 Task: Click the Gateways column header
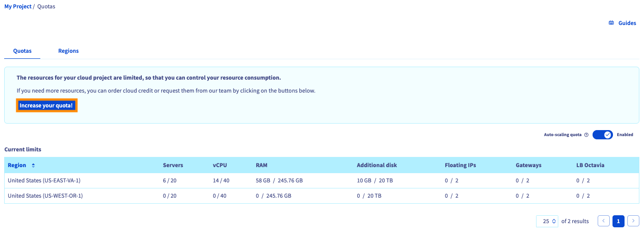pos(529,165)
